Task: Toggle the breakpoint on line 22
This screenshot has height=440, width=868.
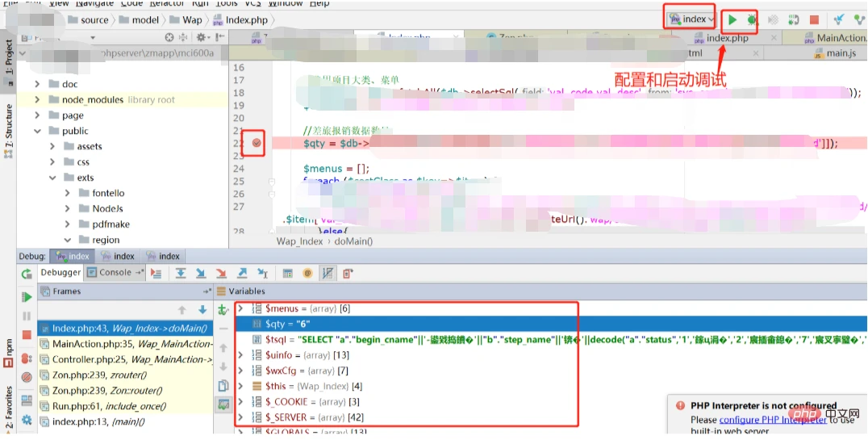Action: tap(257, 143)
